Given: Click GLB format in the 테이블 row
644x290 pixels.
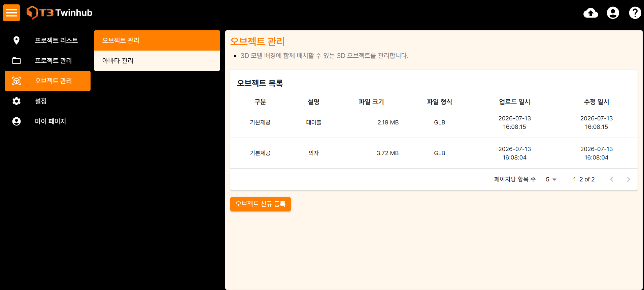Looking at the screenshot, I should pyautogui.click(x=439, y=122).
